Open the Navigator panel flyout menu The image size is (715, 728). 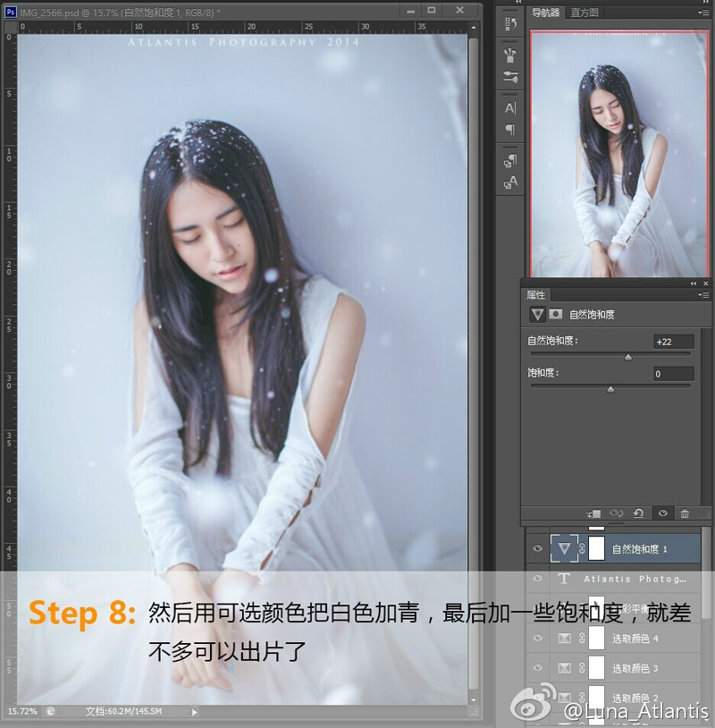pos(703,13)
